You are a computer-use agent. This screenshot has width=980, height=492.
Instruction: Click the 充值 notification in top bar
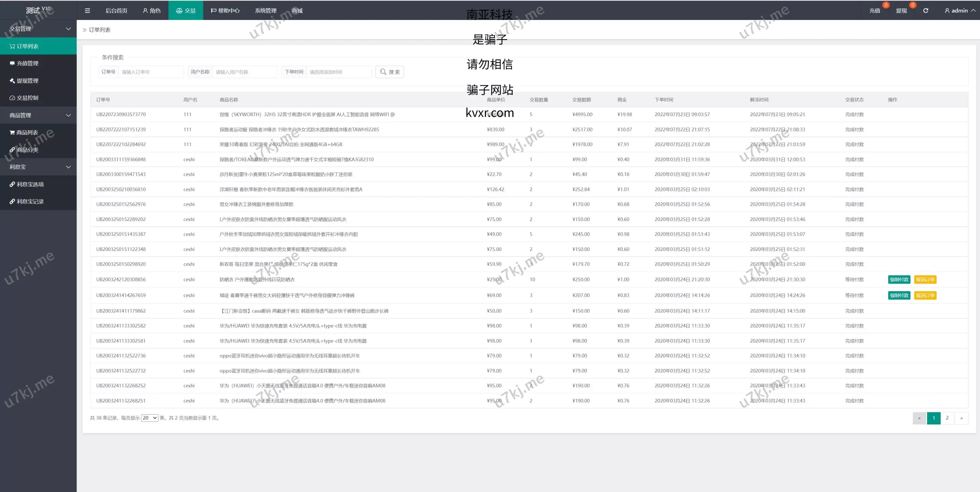[x=875, y=11]
